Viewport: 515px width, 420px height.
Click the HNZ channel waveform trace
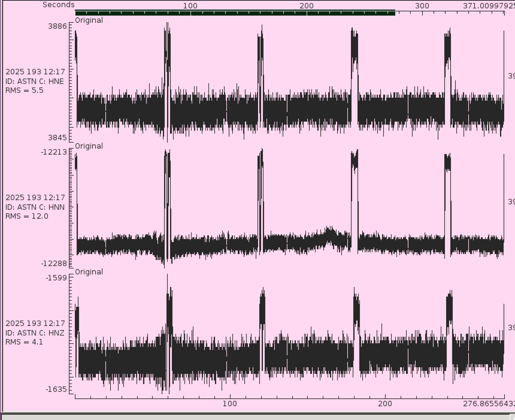pos(290,334)
